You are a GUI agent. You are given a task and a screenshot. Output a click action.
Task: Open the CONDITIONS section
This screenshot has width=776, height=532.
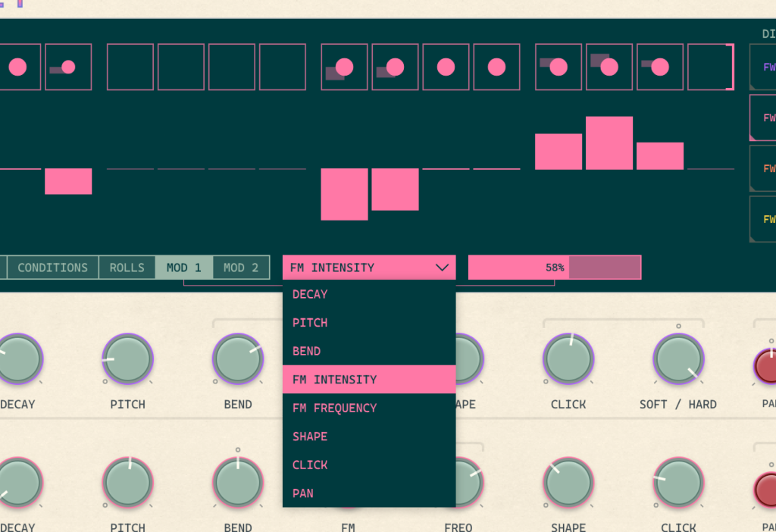(x=52, y=268)
